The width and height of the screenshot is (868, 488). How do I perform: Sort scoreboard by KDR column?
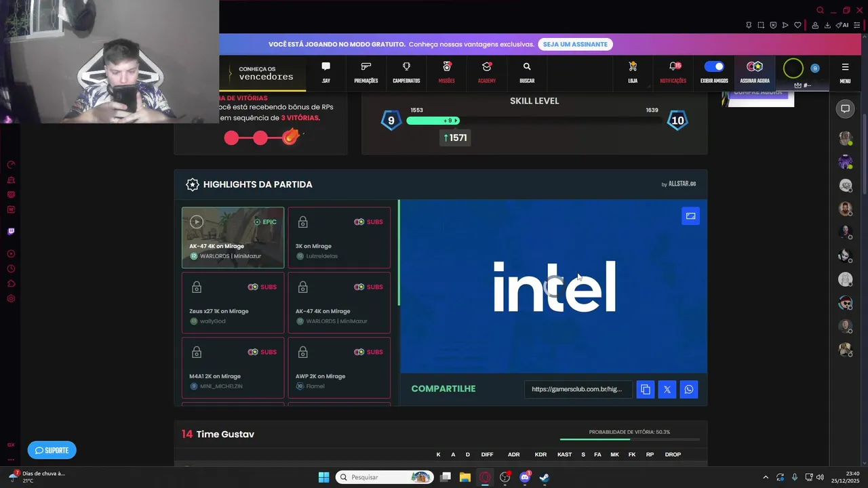pos(540,454)
